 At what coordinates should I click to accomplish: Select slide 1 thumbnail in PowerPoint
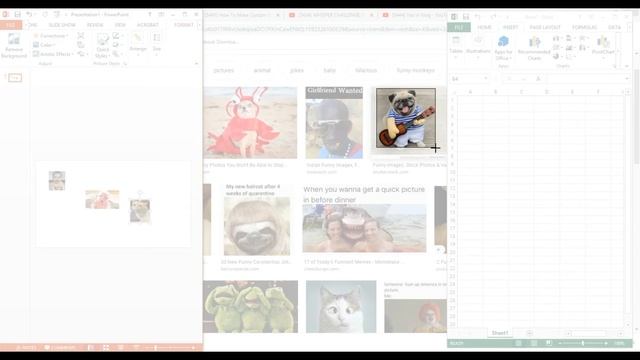[15, 78]
